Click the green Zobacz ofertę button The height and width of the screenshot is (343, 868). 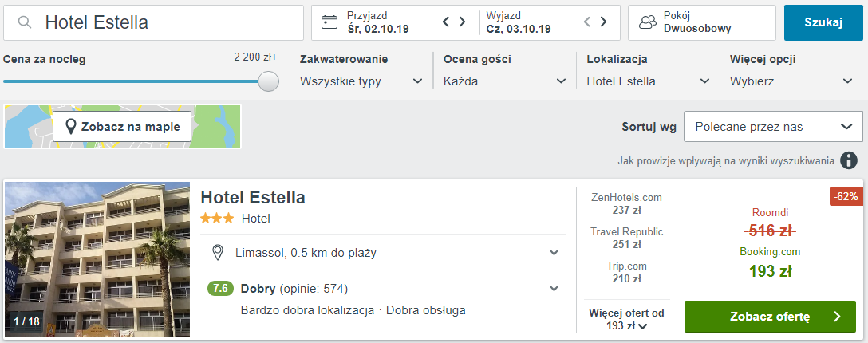coord(770,317)
